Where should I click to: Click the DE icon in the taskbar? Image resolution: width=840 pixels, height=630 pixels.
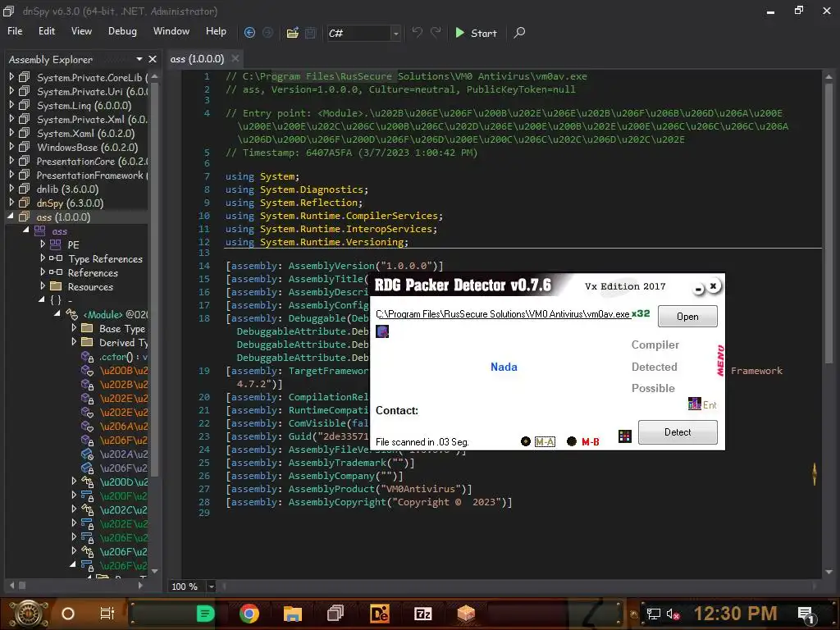[x=379, y=614]
